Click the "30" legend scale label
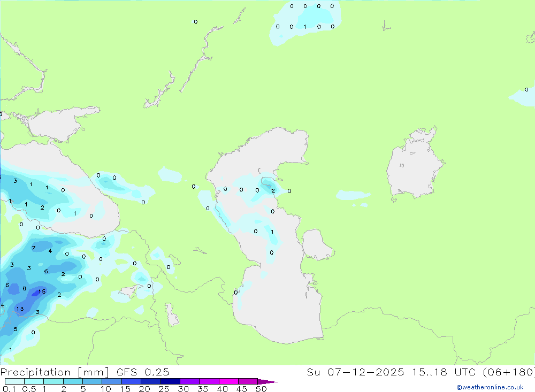The height and width of the screenshot is (392, 535). click(x=183, y=389)
